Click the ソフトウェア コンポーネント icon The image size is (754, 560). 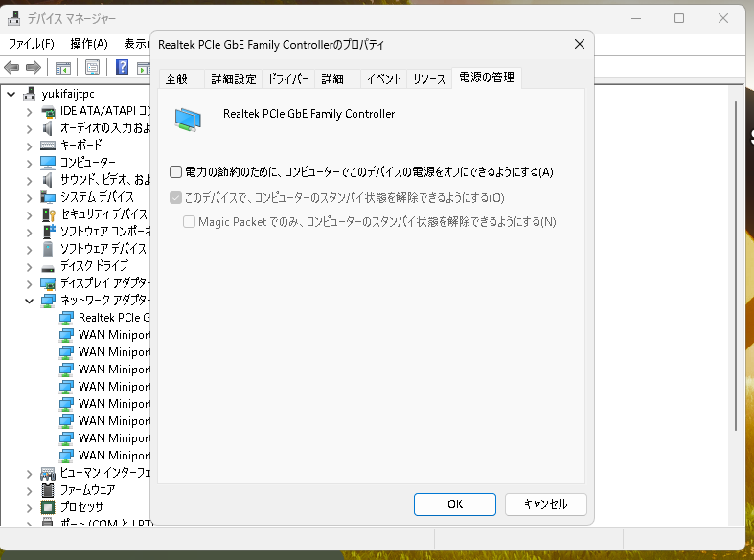pos(49,232)
